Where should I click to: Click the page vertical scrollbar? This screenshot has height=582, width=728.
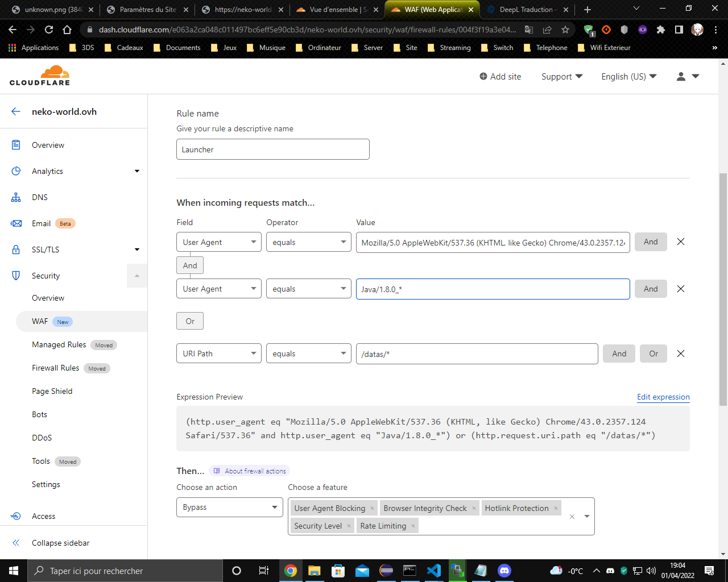(x=723, y=290)
